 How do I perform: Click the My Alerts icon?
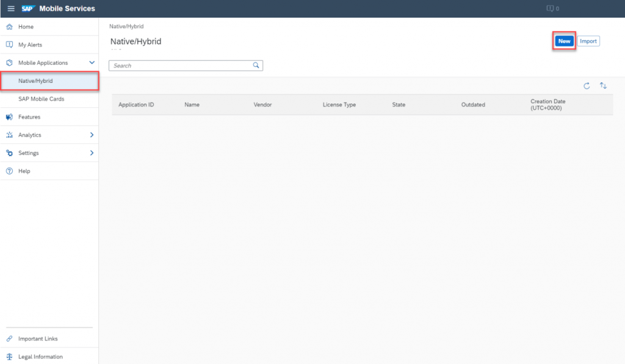10,45
